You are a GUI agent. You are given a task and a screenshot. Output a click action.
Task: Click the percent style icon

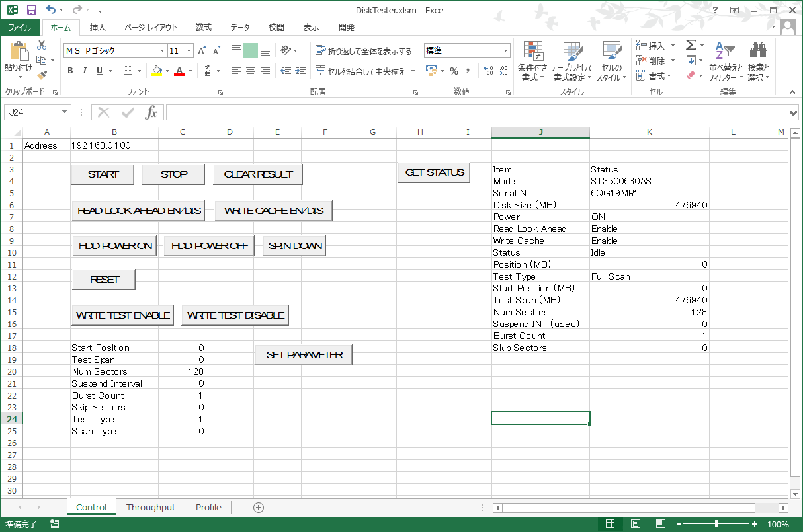point(454,71)
